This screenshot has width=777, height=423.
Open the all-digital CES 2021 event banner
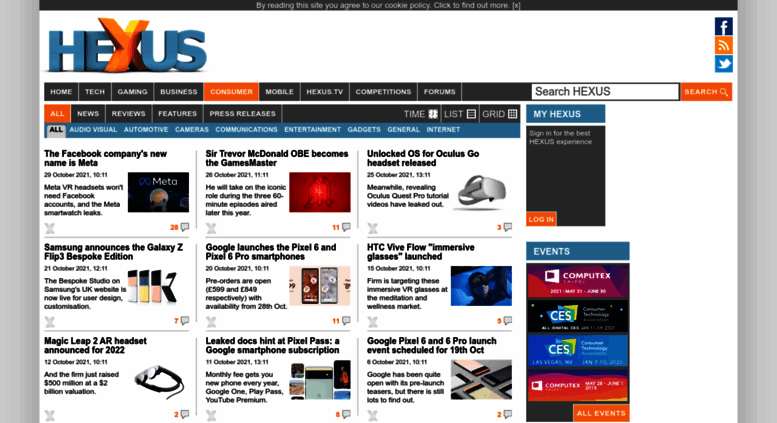(578, 316)
